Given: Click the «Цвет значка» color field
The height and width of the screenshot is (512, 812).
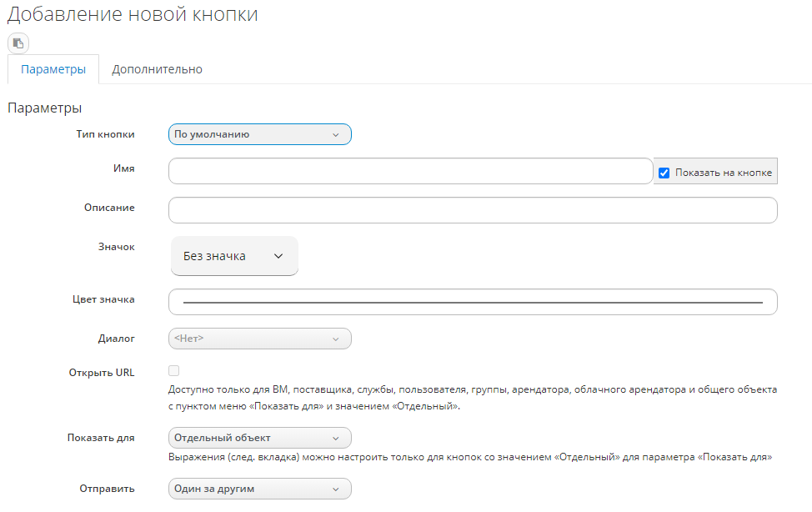Looking at the screenshot, I should pyautogui.click(x=472, y=302).
